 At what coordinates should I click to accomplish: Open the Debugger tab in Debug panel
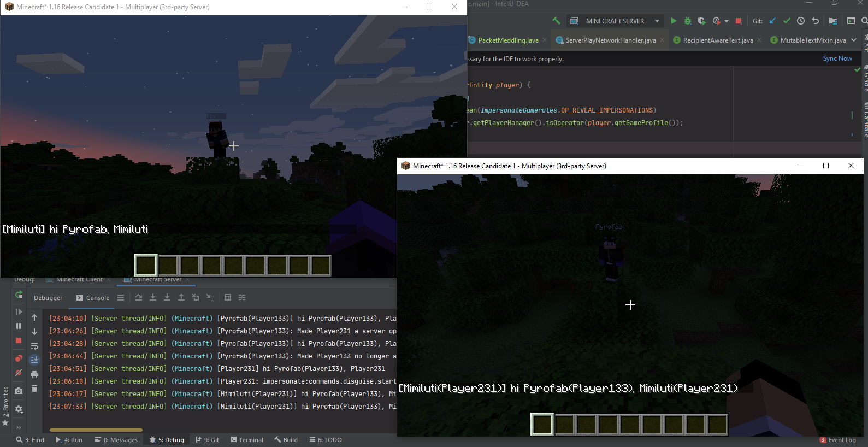(x=48, y=298)
